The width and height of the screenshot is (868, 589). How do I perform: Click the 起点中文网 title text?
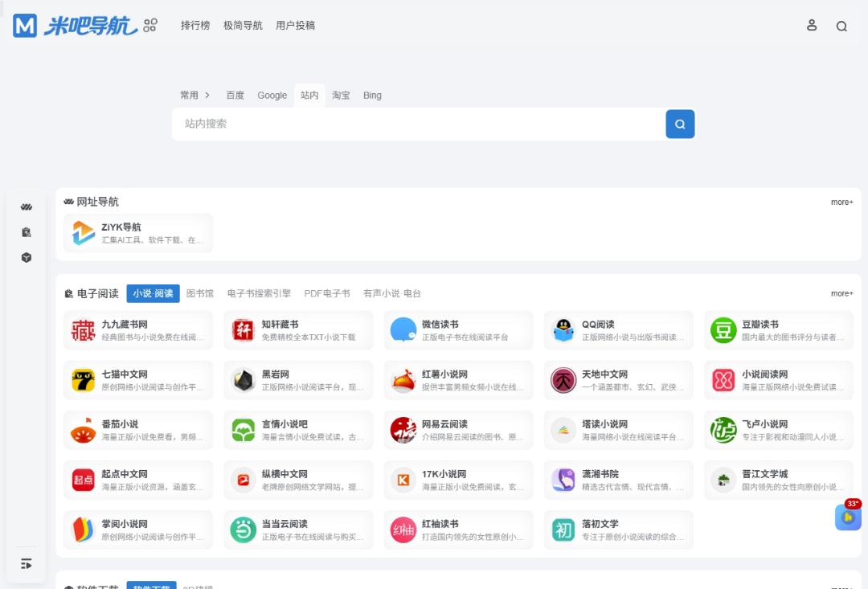pyautogui.click(x=125, y=474)
